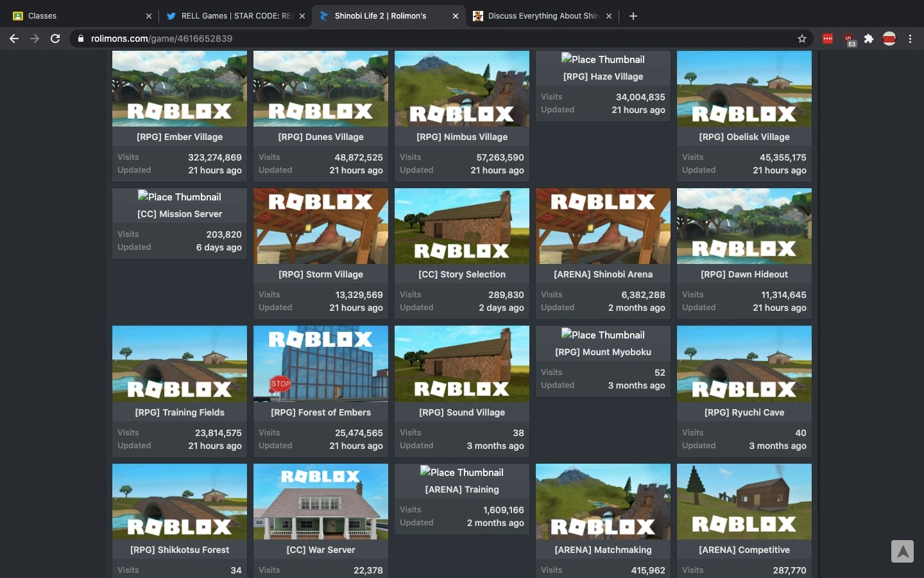Click the visits count 203,820
924x578 pixels.
tap(224, 234)
